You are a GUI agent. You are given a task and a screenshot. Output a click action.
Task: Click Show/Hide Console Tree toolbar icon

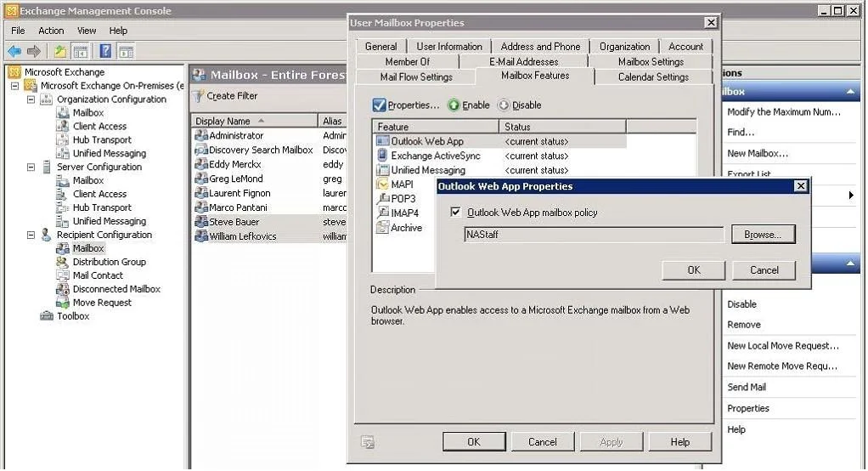click(x=81, y=52)
